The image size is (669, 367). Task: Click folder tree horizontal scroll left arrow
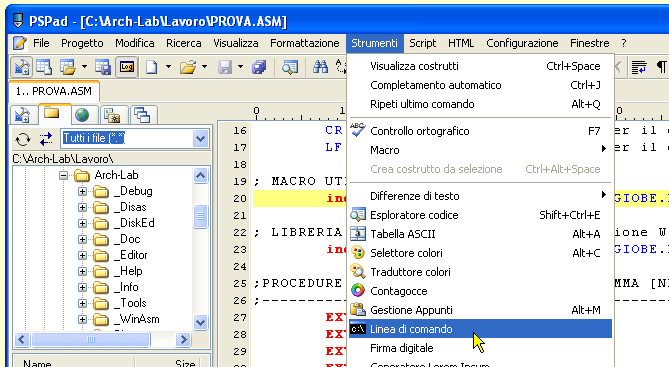pos(22,340)
